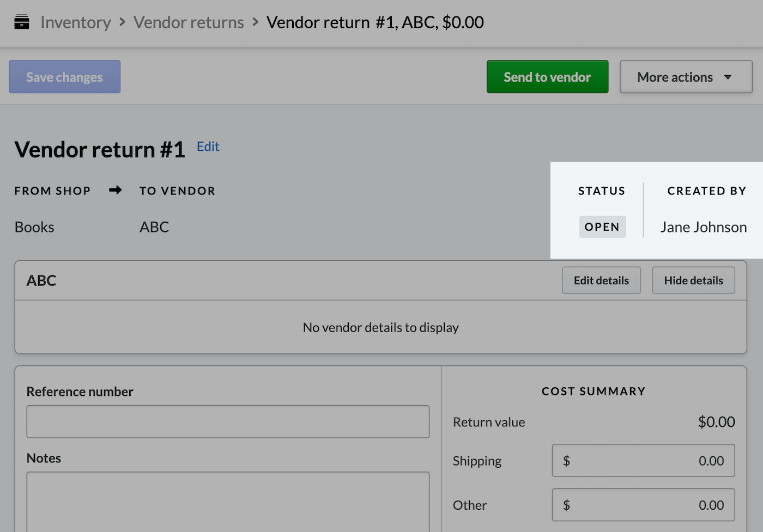
Task: Click the Inventory box icon in the breadcrumb
Action: pos(22,22)
